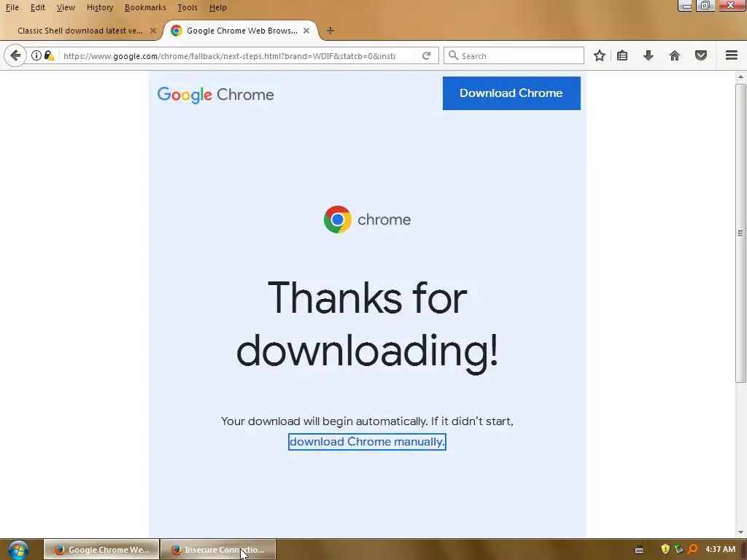This screenshot has height=560, width=747.
Task: Open the site information icon in the address bar
Action: tap(36, 55)
